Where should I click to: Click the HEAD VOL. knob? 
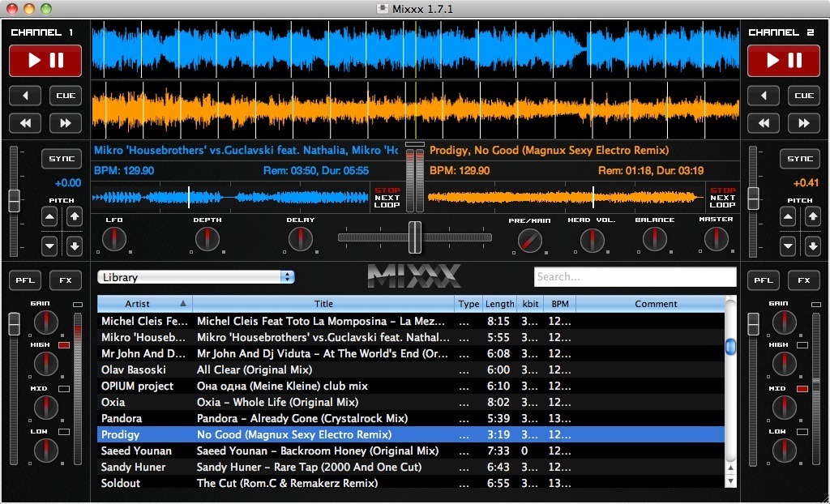(592, 241)
